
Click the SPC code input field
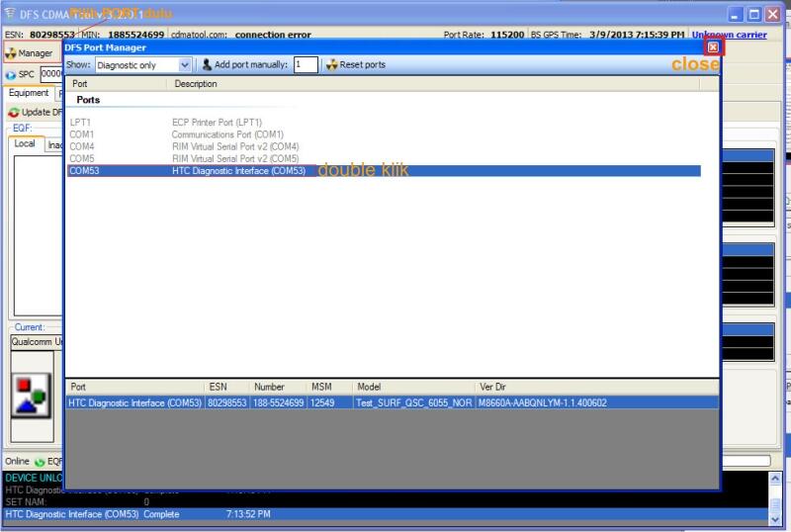pyautogui.click(x=51, y=74)
